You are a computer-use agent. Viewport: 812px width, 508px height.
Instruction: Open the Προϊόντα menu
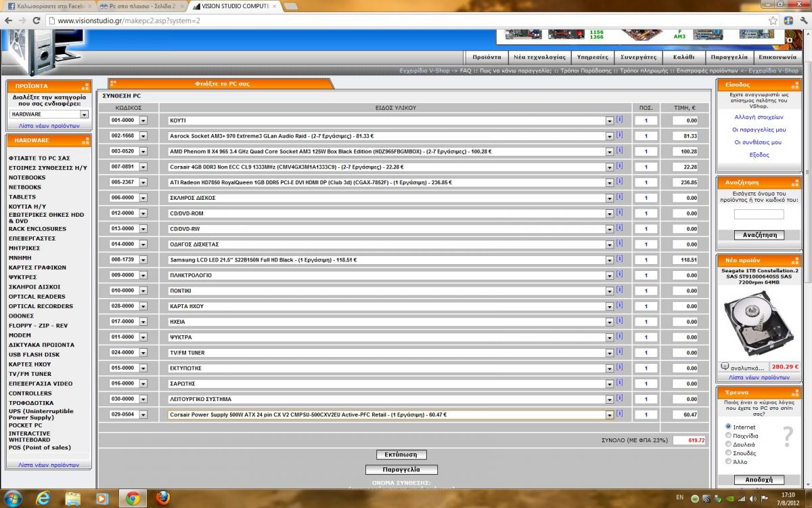point(487,57)
